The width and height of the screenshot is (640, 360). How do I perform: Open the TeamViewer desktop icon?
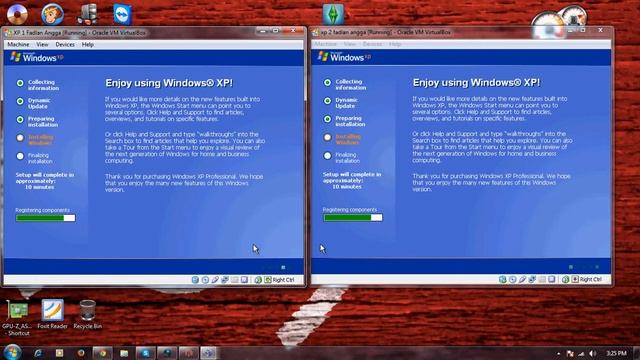(122, 14)
